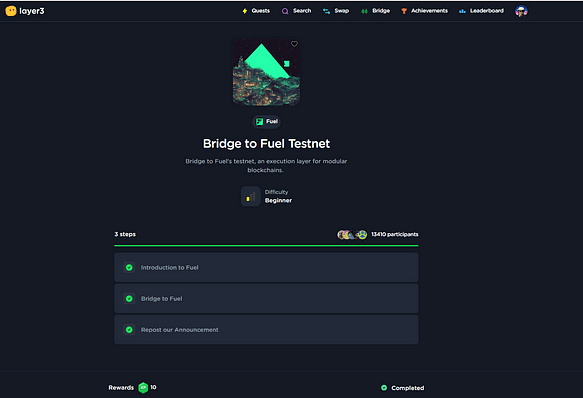Viewport: 583px width, 398px height.
Task: Click the Quests lightning bolt icon
Action: click(x=245, y=11)
